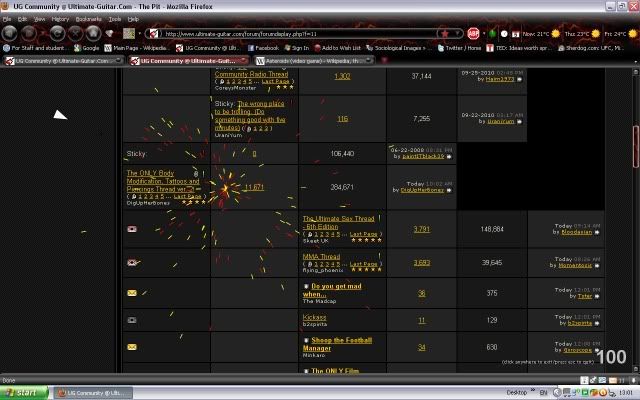Click the green leaf toolbar icon
The width and height of the screenshot is (640, 400).
coord(493,33)
